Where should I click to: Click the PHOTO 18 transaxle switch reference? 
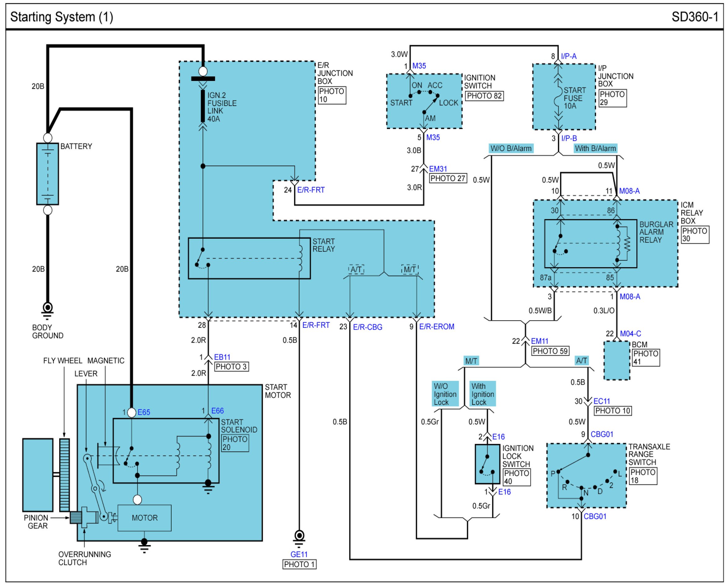[x=643, y=477]
